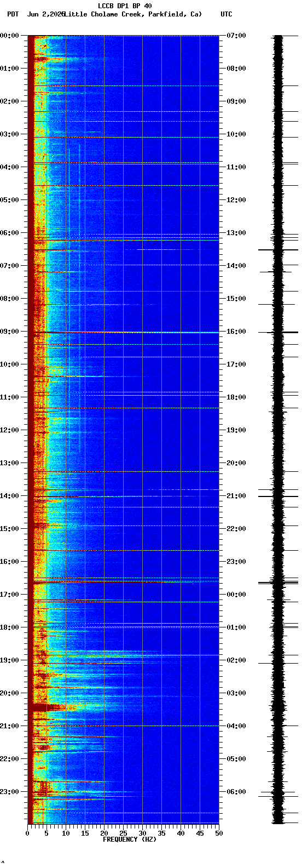Click the 02:00 label on PDT axis
The image size is (302, 868).
pyautogui.click(x=9, y=101)
